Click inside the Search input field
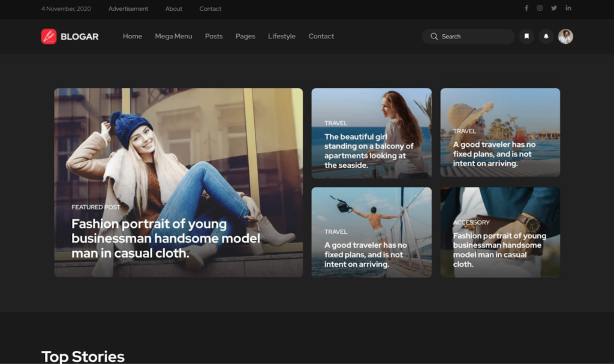This screenshot has height=364, width=614. click(468, 37)
